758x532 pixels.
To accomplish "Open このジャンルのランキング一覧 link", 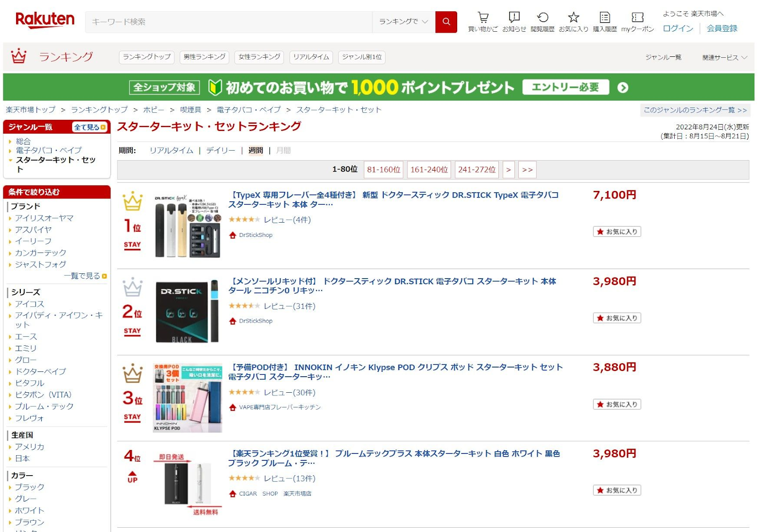I will [x=695, y=110].
